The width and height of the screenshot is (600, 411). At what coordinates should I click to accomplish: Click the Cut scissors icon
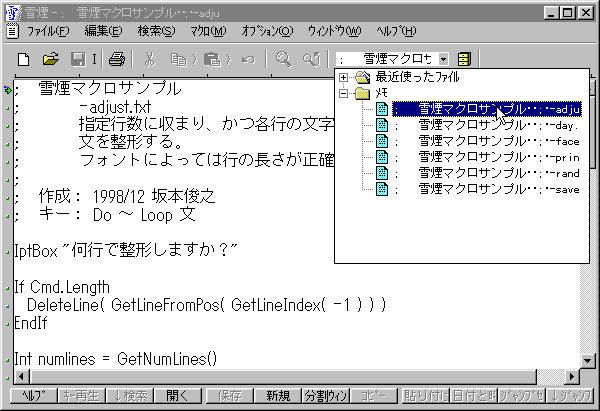(150, 59)
